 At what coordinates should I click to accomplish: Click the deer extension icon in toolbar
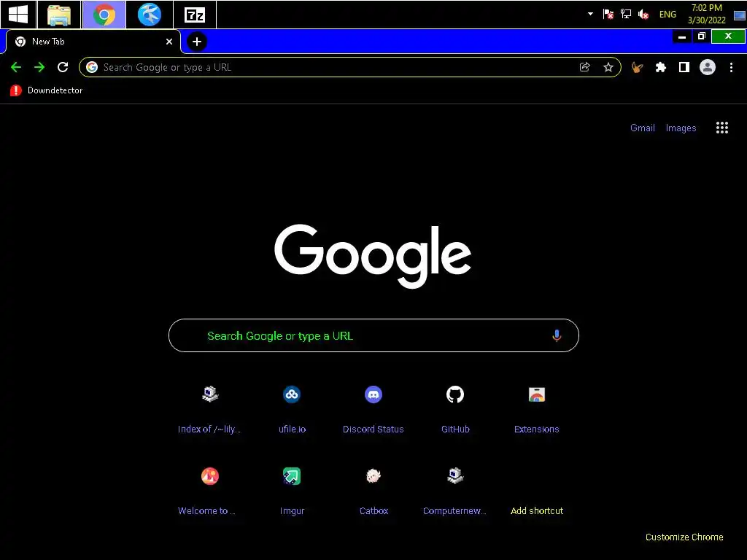637,67
